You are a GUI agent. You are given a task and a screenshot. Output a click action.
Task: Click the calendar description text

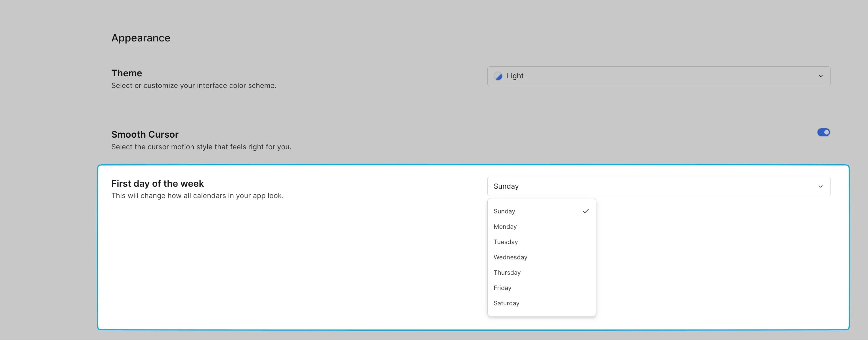pyautogui.click(x=198, y=196)
